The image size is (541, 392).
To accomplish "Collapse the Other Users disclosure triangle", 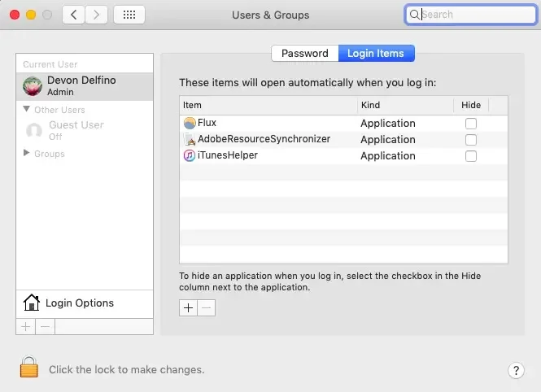I will (x=27, y=109).
